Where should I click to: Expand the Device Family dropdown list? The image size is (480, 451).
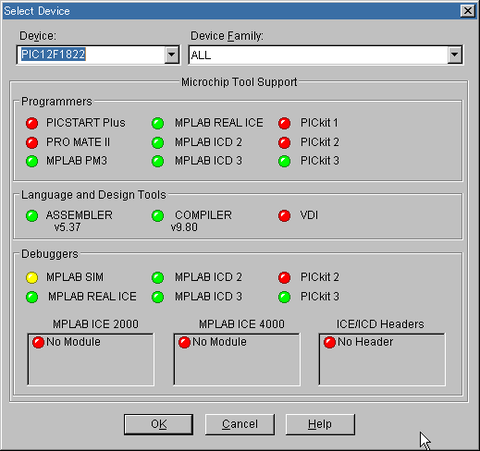click(455, 55)
